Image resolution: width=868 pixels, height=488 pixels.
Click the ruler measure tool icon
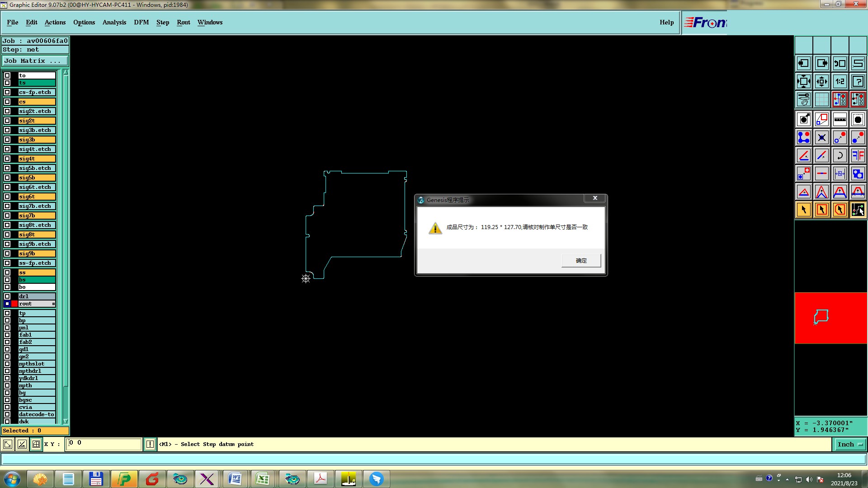point(840,120)
